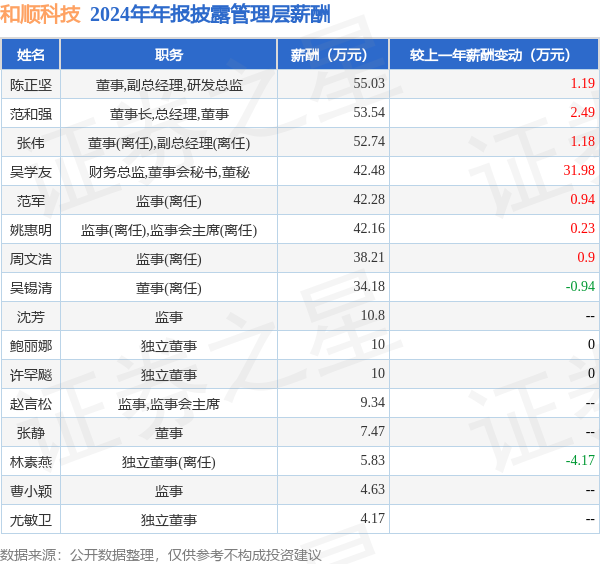Screen dimensions: 600x564
Task: Click the title 监事(离任),监事会主席(离任)
Action: click(169, 230)
